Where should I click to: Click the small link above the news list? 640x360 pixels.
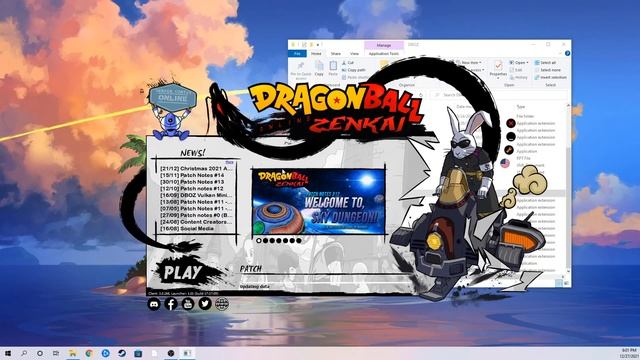tap(230, 162)
